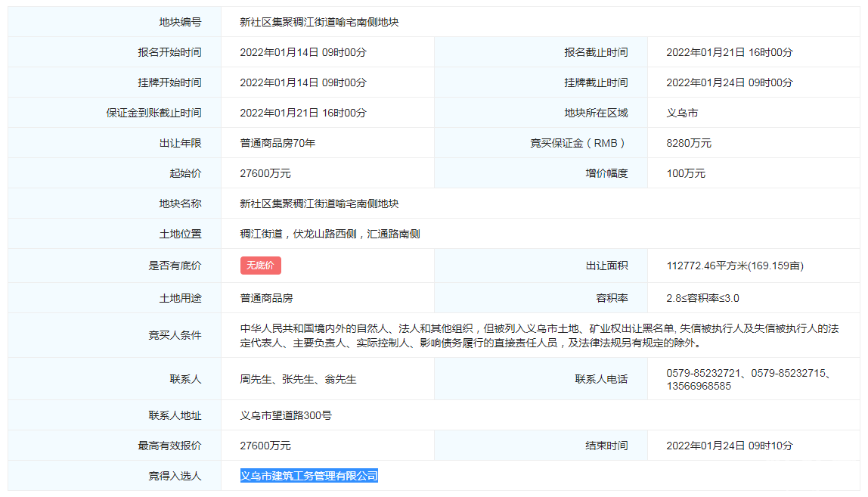Click the highlighted 义乌市建筑工务管理有限公司 winner name

(308, 476)
